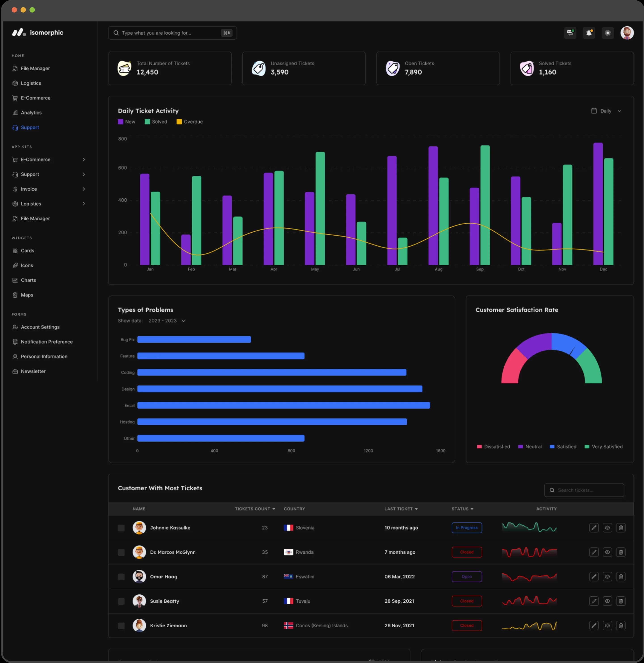View Susie Beatty's ticket with eye icon
Screen dimensions: 644x663
click(x=607, y=601)
